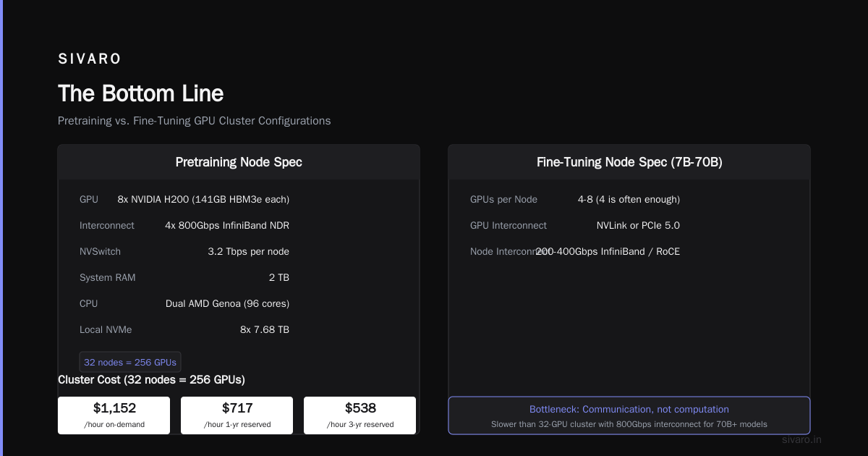Select the NVSwitch 3.2 Tbps row
Image resolution: width=868 pixels, height=456 pixels.
pyautogui.click(x=184, y=251)
